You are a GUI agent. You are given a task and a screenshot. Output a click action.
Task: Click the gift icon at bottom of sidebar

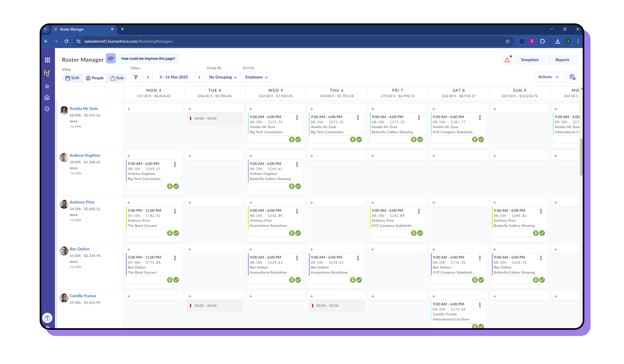coord(47,318)
